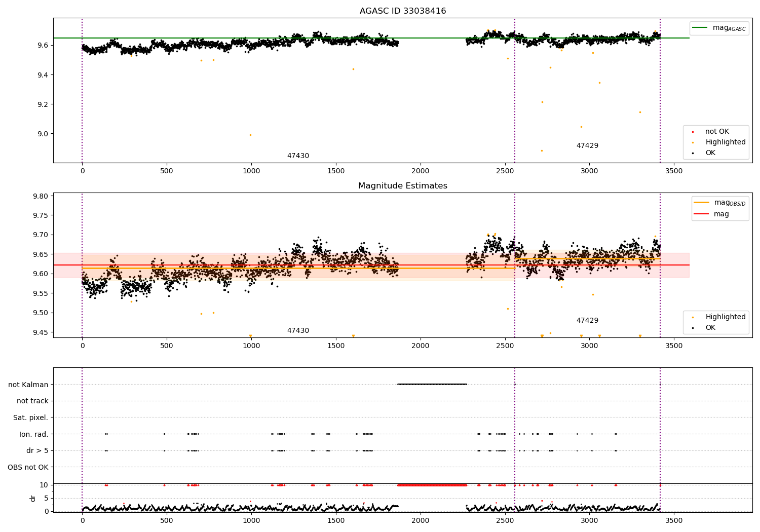The image size is (760, 532).
Task: Click the 47430 label in Magnitude Estimates plot
Action: click(x=298, y=331)
